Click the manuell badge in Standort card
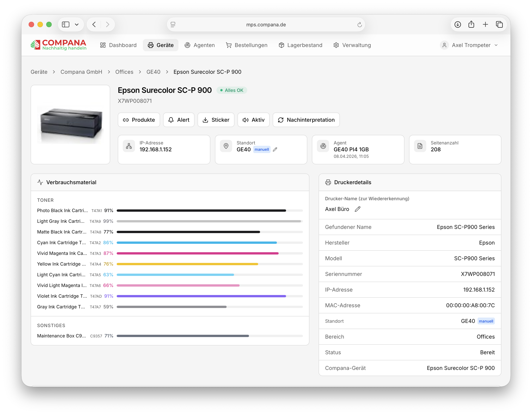The image size is (532, 415). [262, 149]
